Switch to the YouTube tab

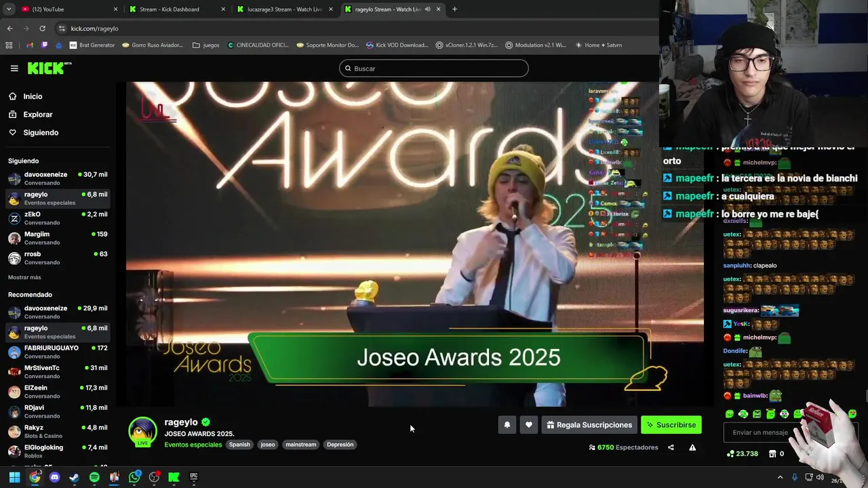(70, 9)
